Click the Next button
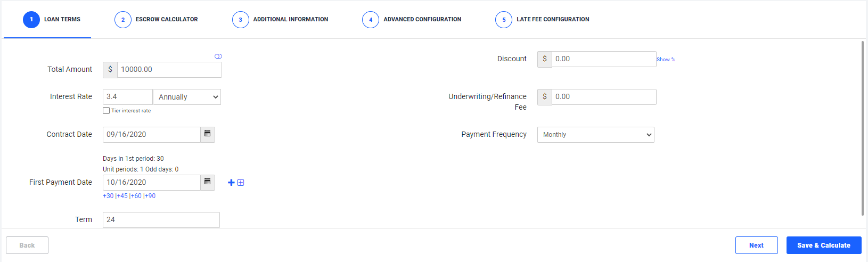The width and height of the screenshot is (868, 262). point(757,245)
